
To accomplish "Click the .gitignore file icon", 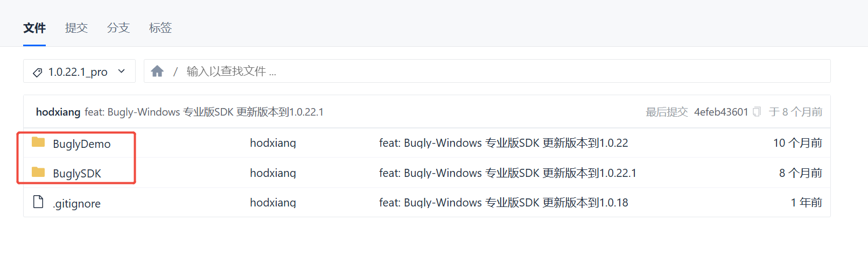I will coord(38,202).
